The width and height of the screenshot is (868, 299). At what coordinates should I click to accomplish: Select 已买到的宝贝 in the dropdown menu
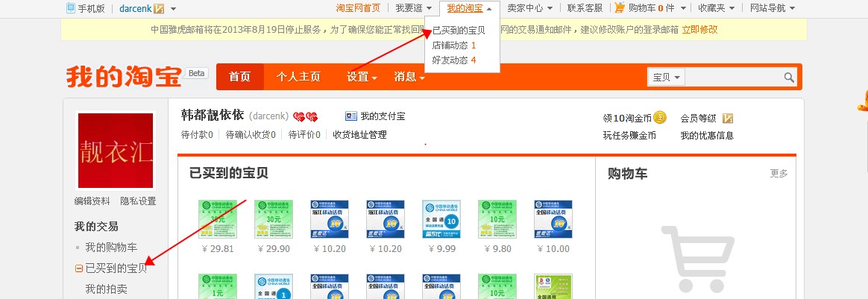459,31
